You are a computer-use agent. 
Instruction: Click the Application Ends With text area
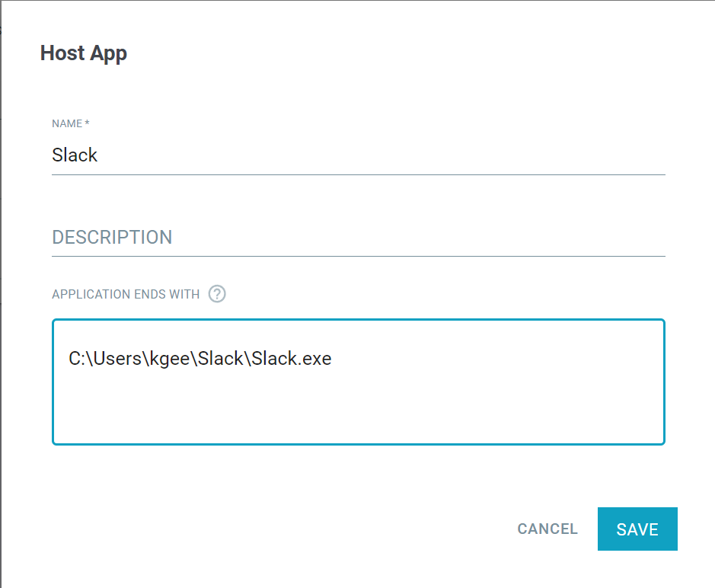358,381
